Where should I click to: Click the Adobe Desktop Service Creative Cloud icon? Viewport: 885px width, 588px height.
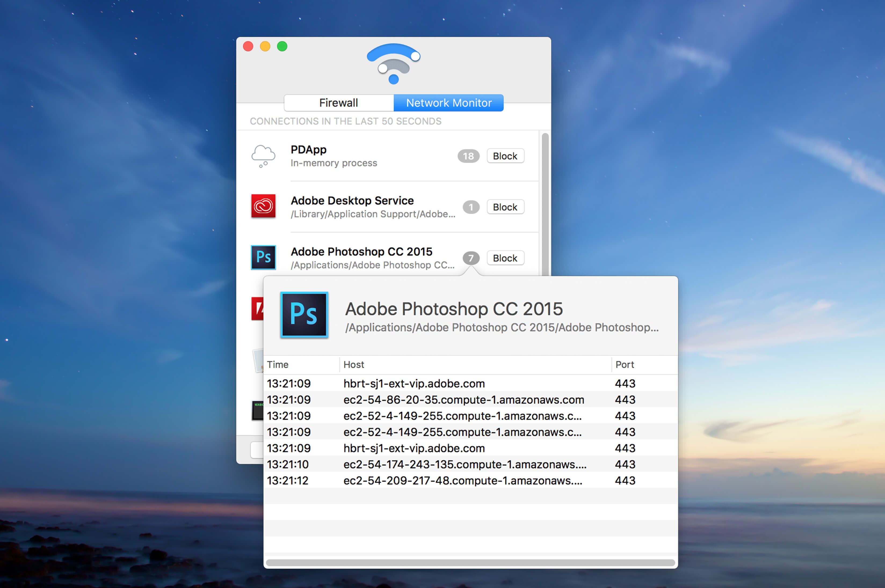pyautogui.click(x=263, y=206)
